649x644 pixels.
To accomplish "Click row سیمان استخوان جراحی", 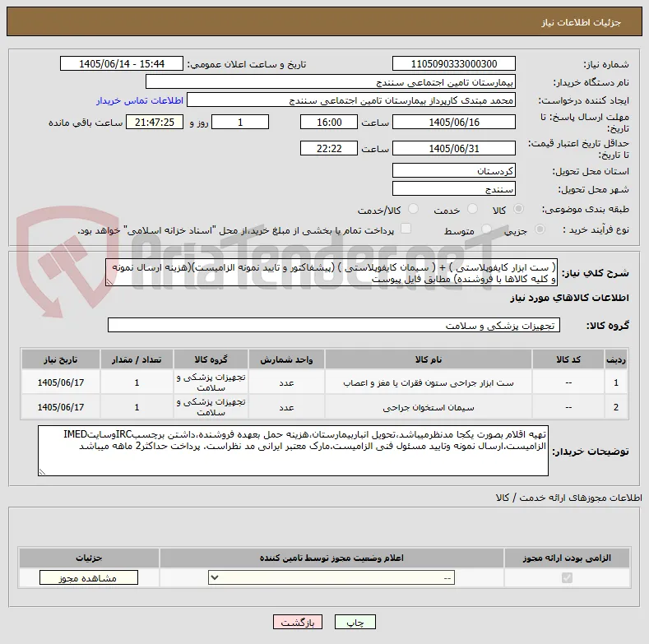I will point(324,407).
